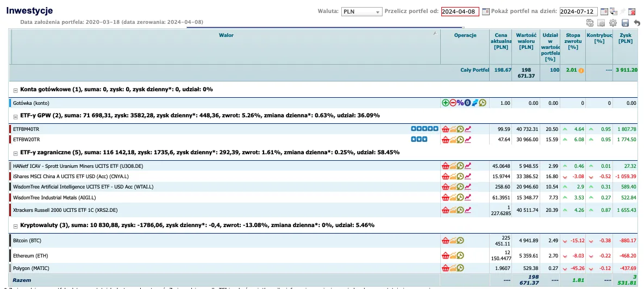
Task: Collapse the ETF-y zagraniczne group
Action: (x=16, y=153)
